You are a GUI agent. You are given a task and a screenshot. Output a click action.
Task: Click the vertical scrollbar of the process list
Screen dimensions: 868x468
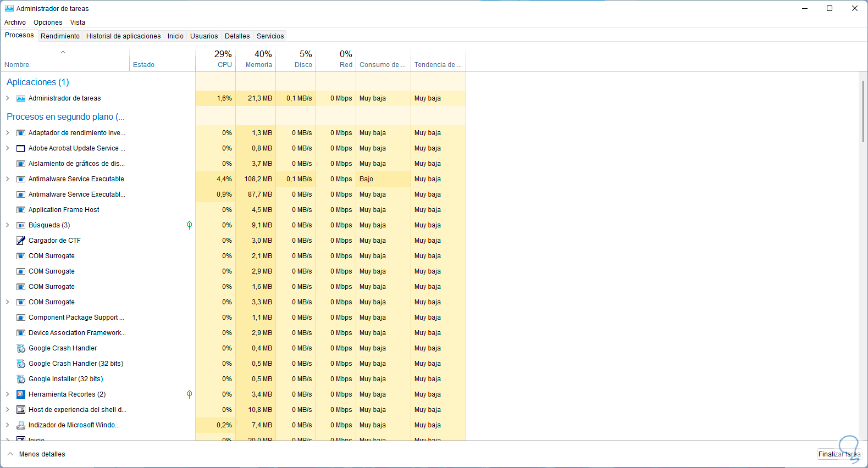click(x=863, y=110)
